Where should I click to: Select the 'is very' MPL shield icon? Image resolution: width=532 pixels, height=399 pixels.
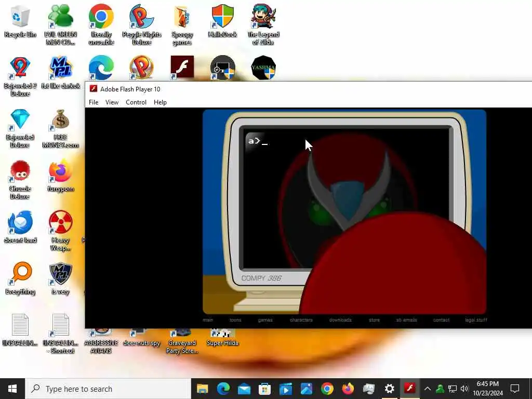(x=60, y=278)
